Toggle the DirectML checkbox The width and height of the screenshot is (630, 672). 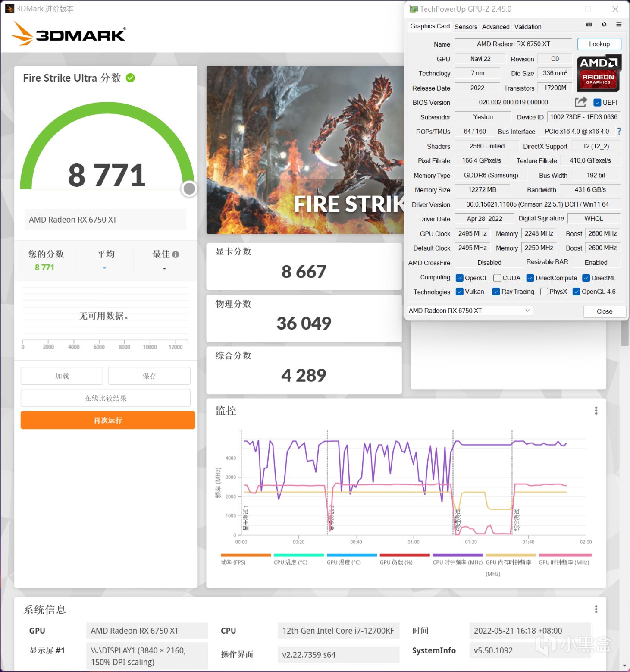[x=586, y=278]
